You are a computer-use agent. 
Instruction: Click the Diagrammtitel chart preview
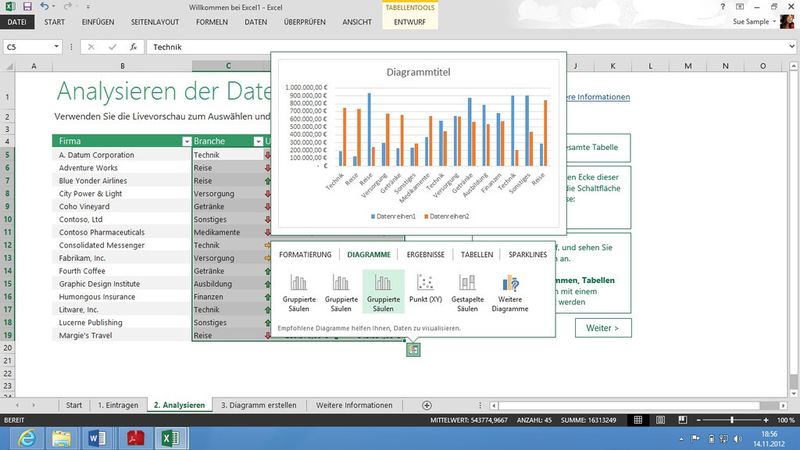coord(418,143)
